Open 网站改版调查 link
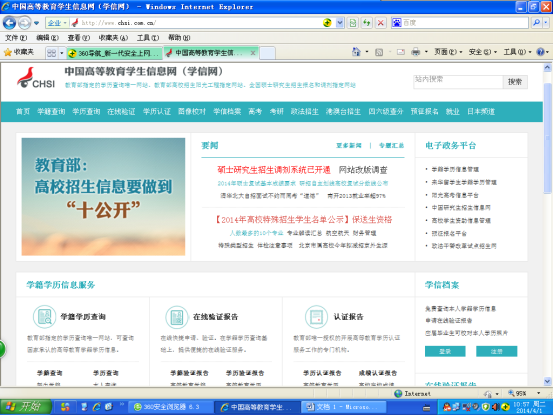Viewport: 553px width, 415px height. point(363,170)
